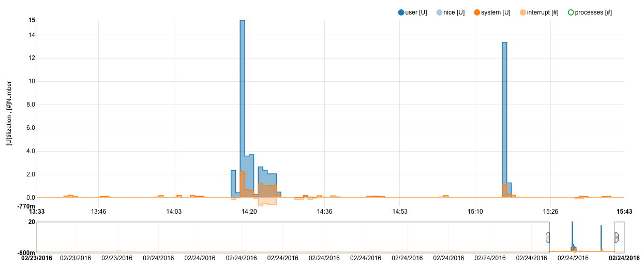
Task: Click the negative interrupt area below the zero line
Action: tap(267, 202)
